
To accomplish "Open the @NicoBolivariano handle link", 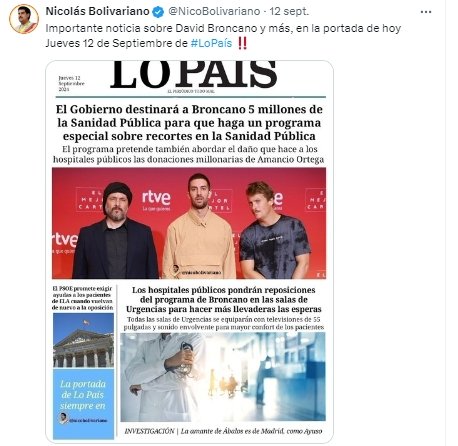I will pyautogui.click(x=214, y=12).
